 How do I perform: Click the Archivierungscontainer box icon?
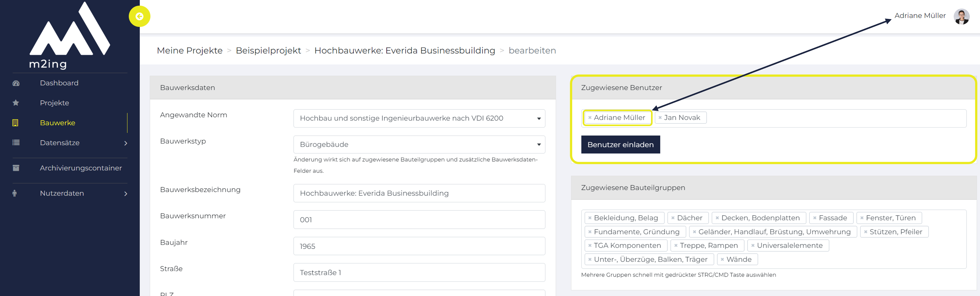(16, 168)
